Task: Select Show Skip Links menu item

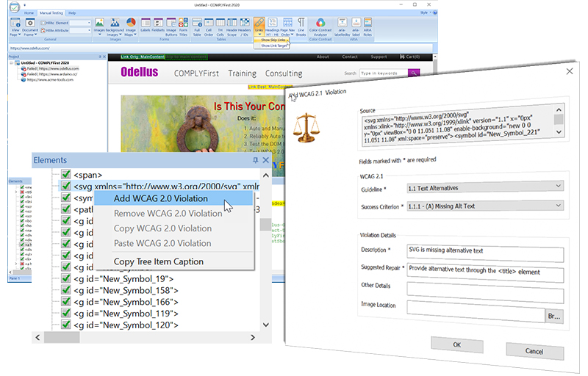Action: click(273, 40)
